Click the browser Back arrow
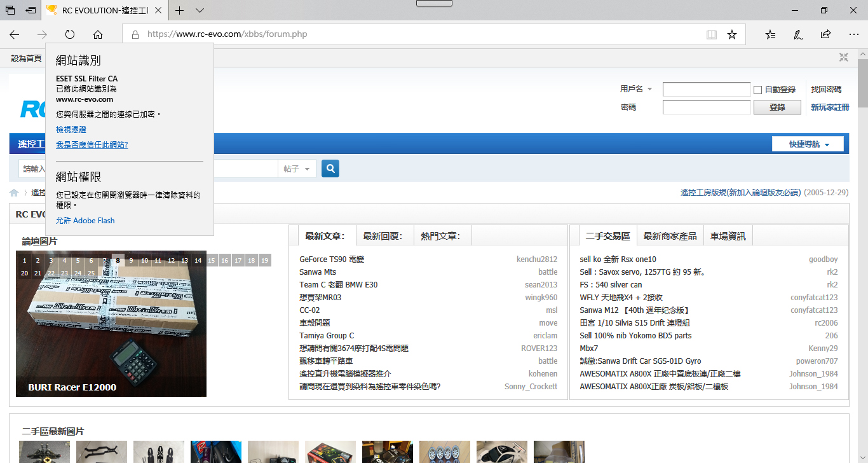The height and width of the screenshot is (463, 868). (14, 34)
